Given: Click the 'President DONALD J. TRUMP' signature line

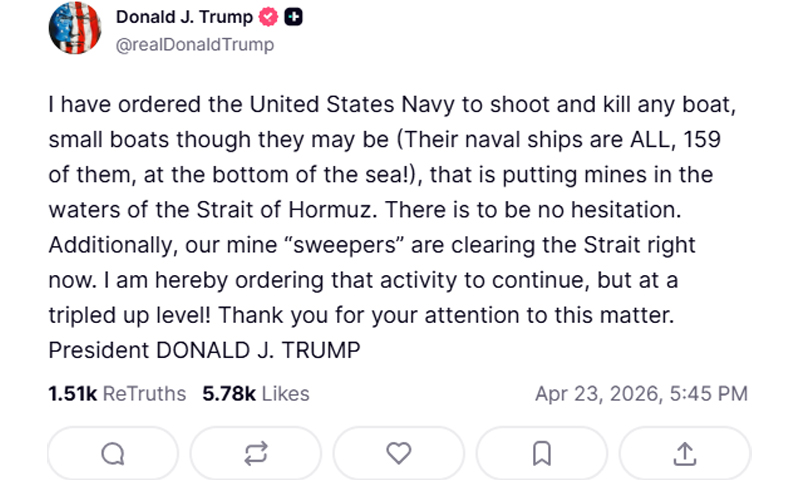Looking at the screenshot, I should 204,351.
